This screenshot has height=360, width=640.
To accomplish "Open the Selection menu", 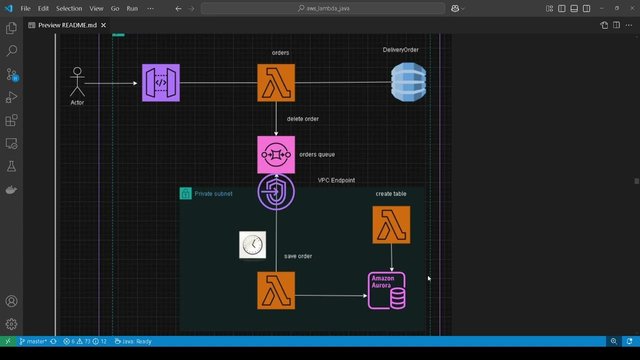I will (69, 9).
